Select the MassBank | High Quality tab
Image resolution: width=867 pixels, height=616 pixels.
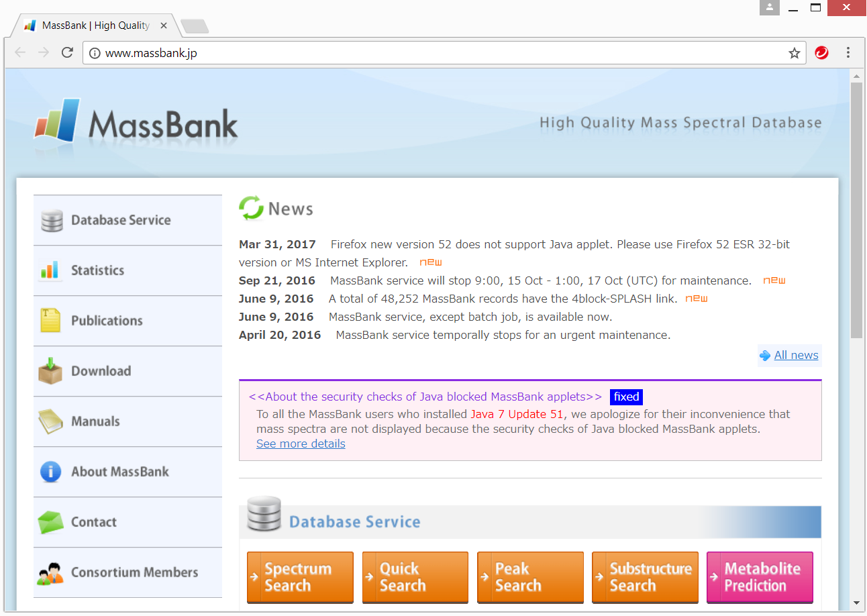pyautogui.click(x=95, y=25)
